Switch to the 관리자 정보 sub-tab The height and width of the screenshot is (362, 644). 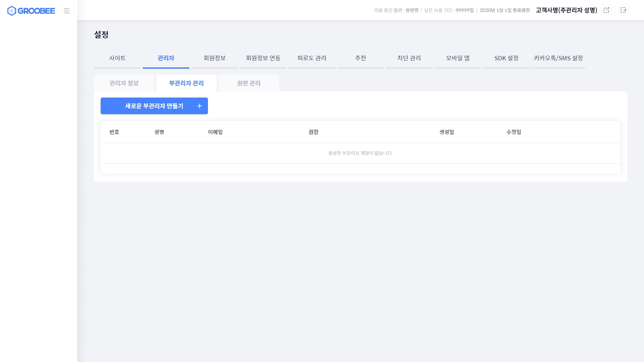(x=124, y=83)
